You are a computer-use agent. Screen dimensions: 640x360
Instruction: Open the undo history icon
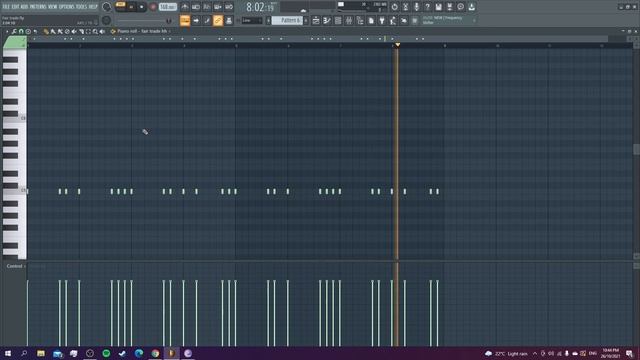394,7
